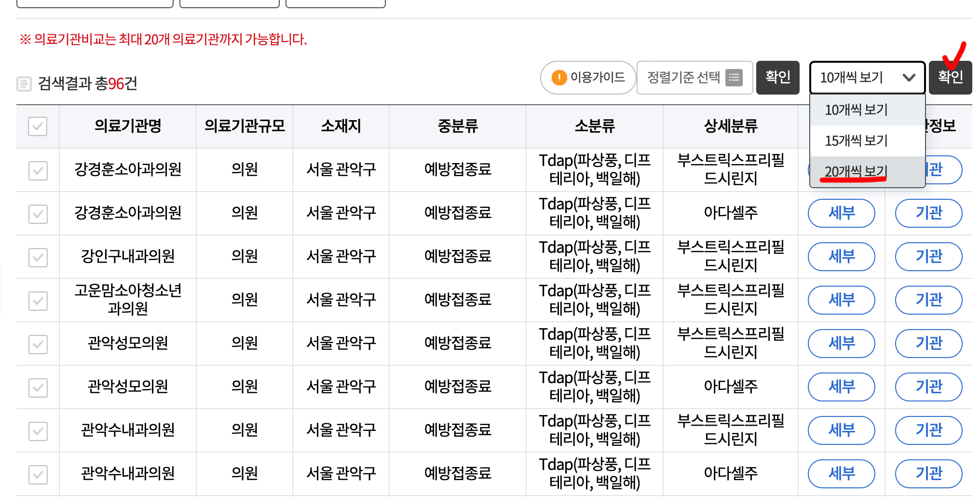
Task: Select 20개씩 보기 from the dropdown
Action: 856,171
